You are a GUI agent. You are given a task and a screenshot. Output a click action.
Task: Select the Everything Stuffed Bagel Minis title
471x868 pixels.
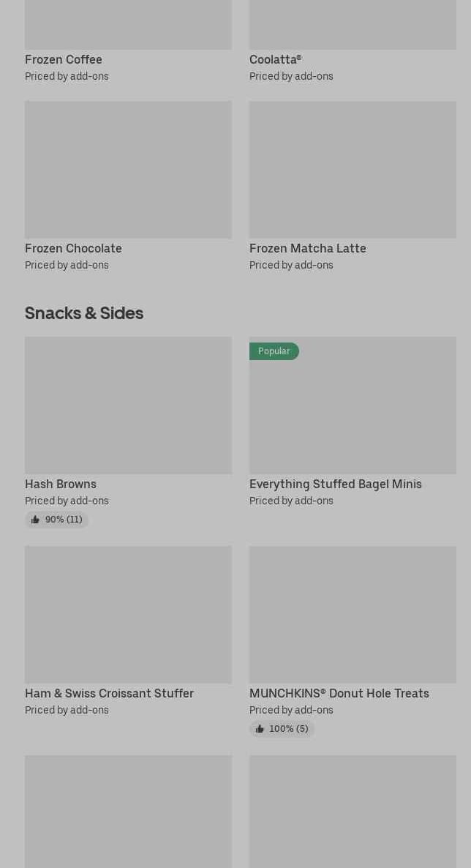[335, 484]
